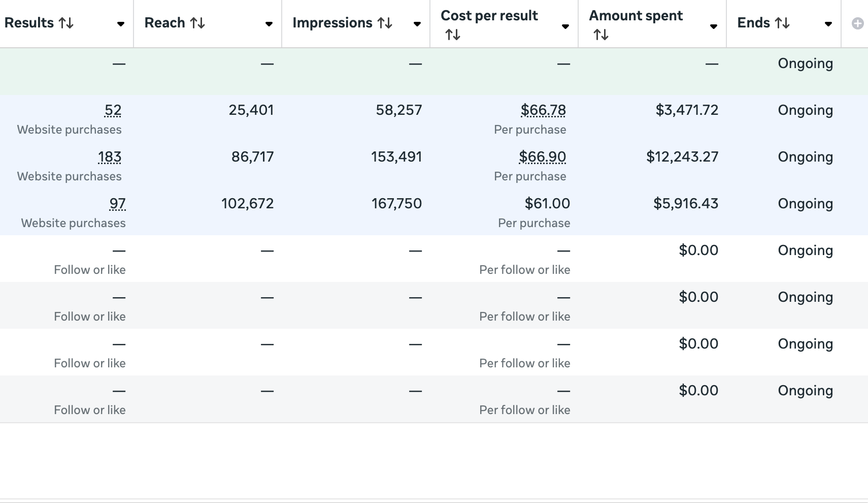The image size is (868, 503).
Task: Open the Ends column dropdown
Action: [828, 24]
